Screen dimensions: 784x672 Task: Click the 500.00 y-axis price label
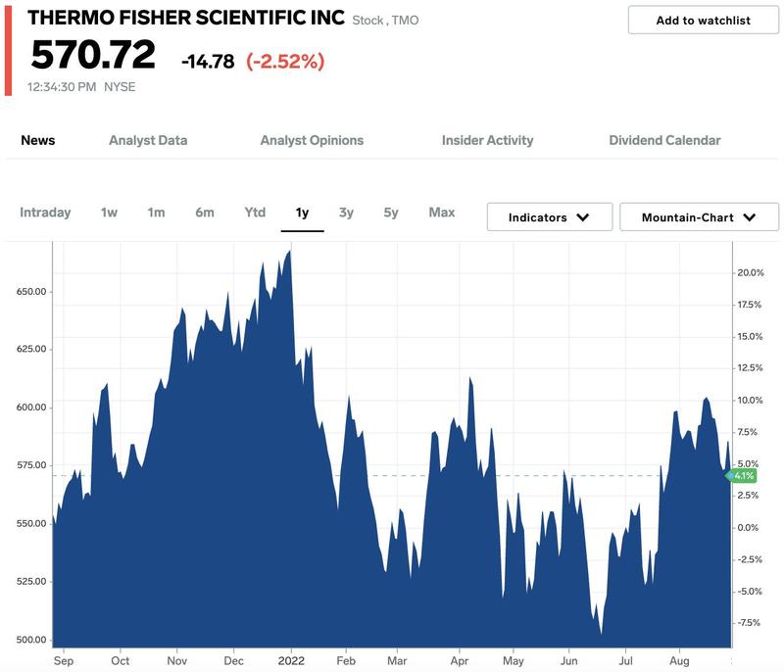pos(31,640)
